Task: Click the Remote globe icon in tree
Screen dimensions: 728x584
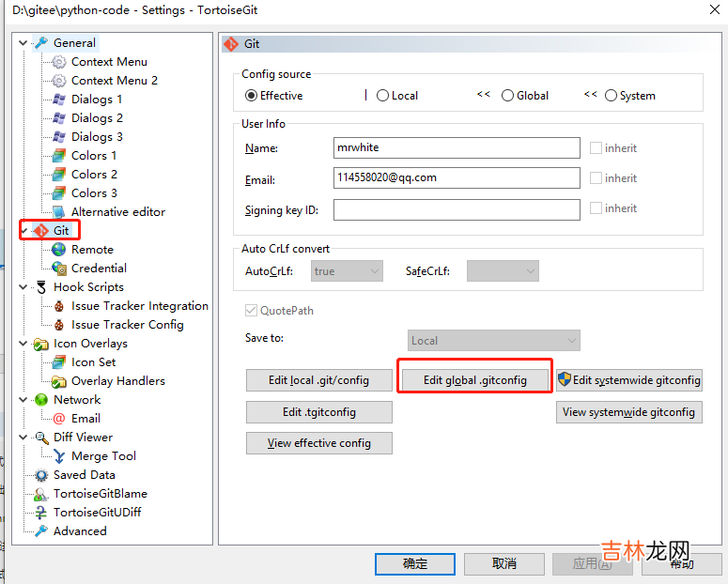Action: coord(59,250)
